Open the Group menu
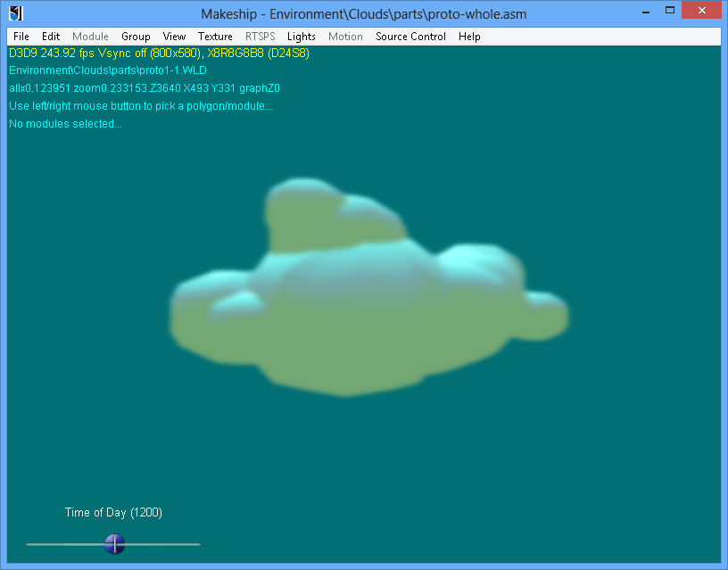 click(136, 37)
